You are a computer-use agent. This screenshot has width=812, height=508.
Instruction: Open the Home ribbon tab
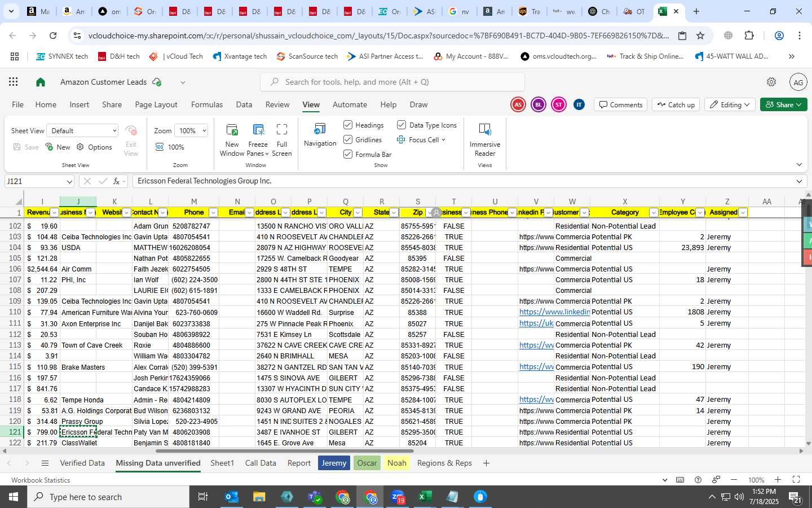pyautogui.click(x=46, y=104)
